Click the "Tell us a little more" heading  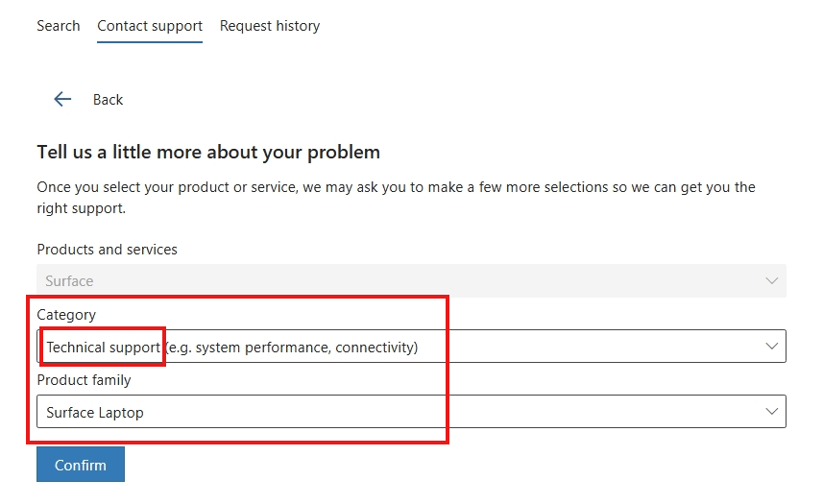(208, 152)
